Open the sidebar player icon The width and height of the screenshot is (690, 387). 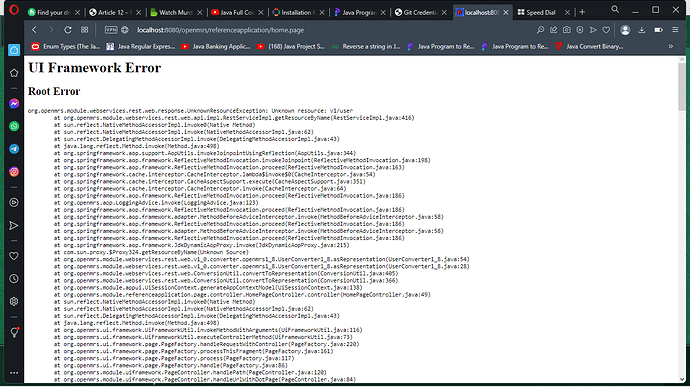tap(14, 203)
